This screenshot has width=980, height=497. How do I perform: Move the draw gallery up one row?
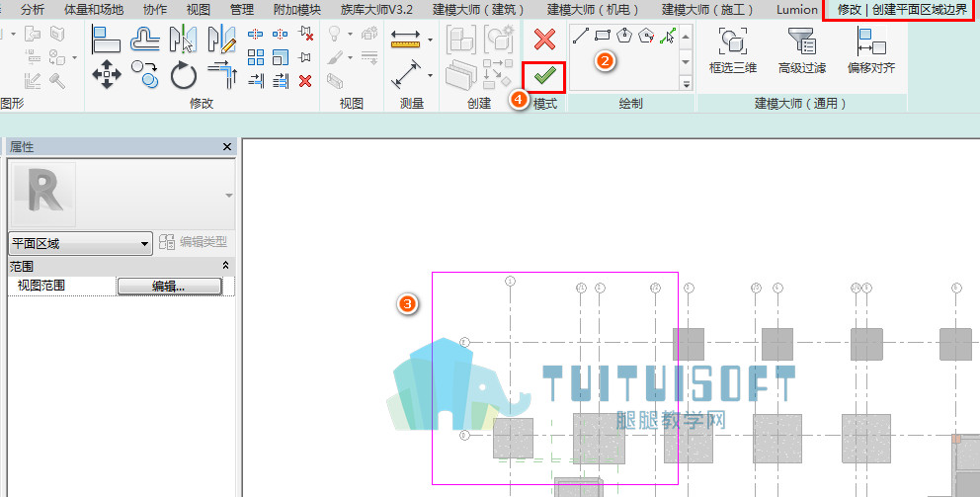point(686,38)
